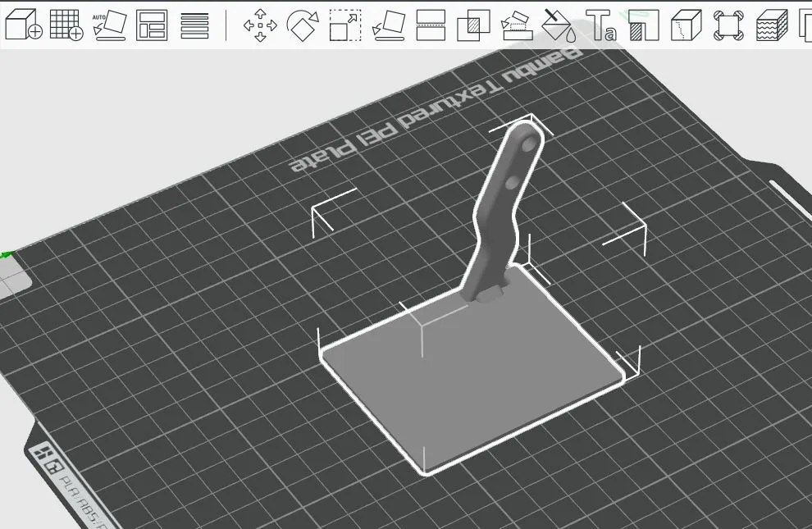Screen dimensions: 812x529
Task: Select the Move tool
Action: 260,25
